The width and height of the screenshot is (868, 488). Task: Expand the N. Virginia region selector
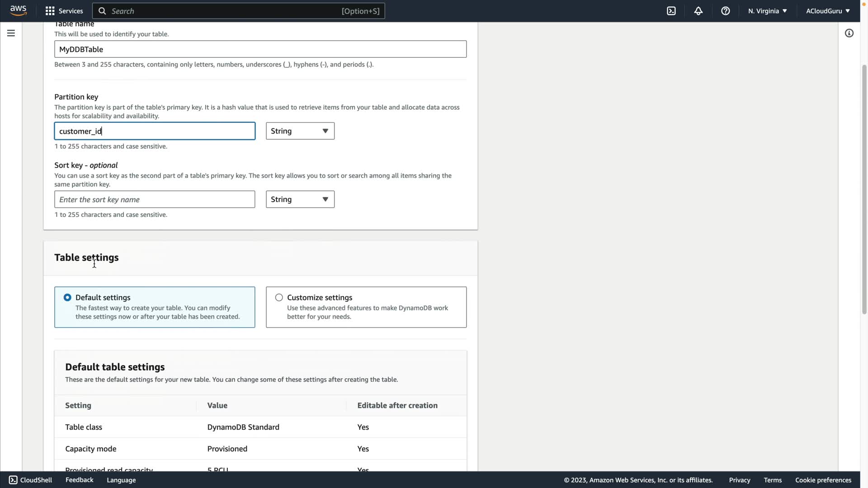(x=767, y=11)
